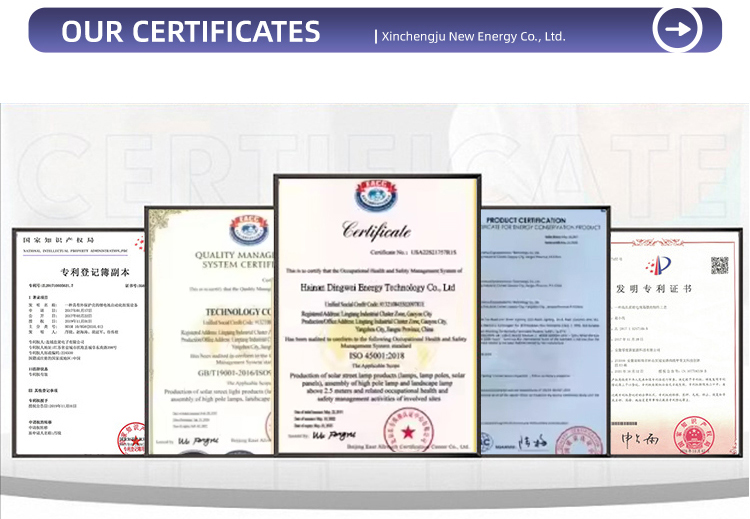
Task: Open the ISO 45001:2018 certificate image
Action: pyautogui.click(x=377, y=315)
